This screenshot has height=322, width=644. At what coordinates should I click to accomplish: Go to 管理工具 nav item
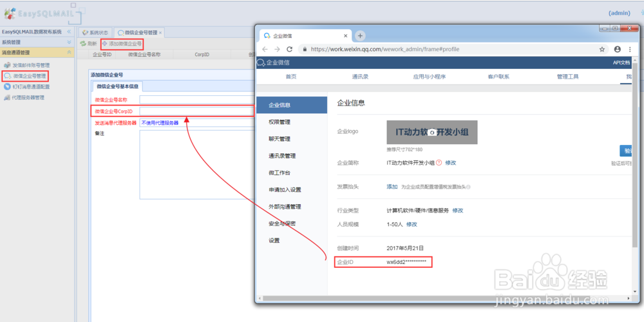[568, 77]
